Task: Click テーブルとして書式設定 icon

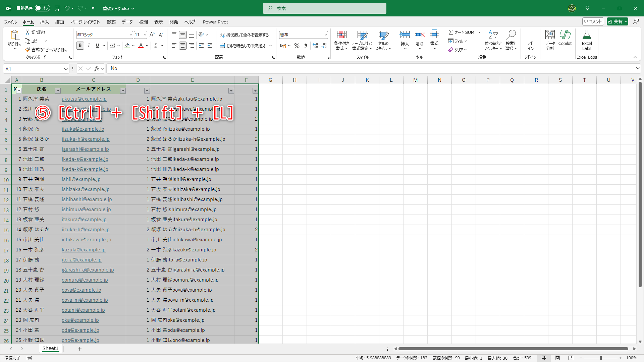Action: (x=363, y=40)
